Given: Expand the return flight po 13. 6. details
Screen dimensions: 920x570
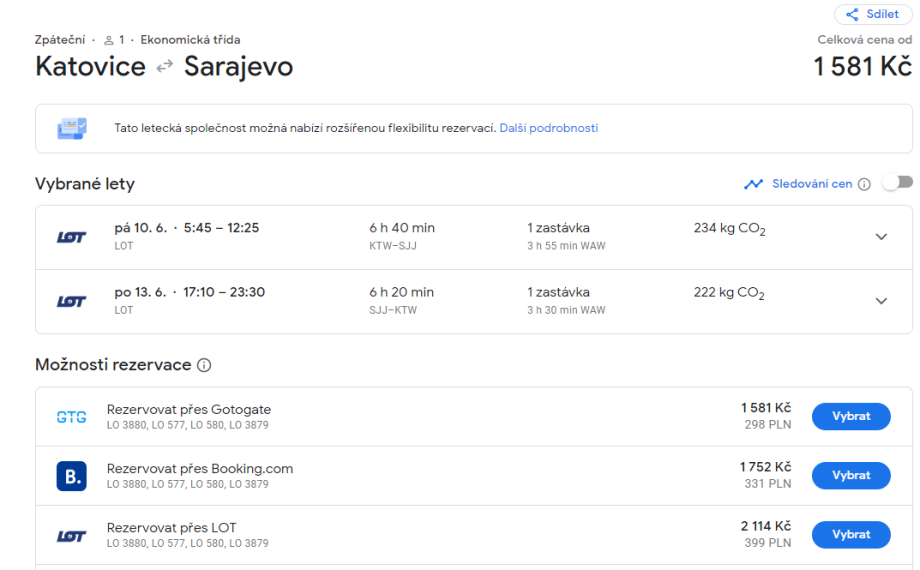Looking at the screenshot, I should (880, 301).
